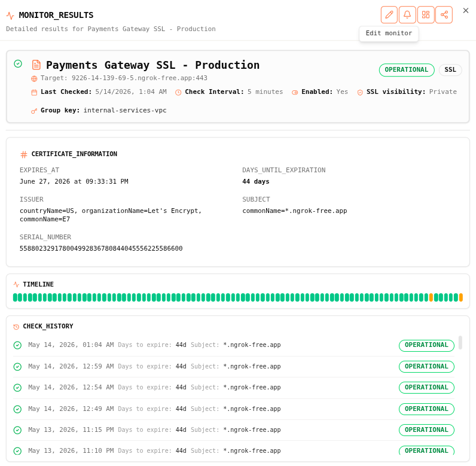Screen dimensions: 476x466
Task: Click check icon for May 13 11:15 PM entry
Action: pyautogui.click(x=17, y=430)
